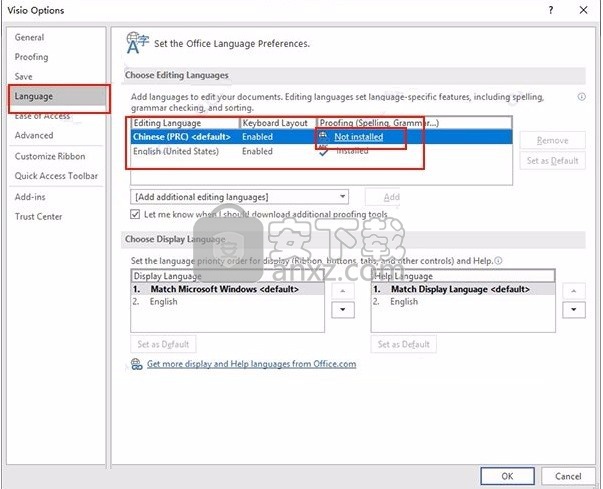The height and width of the screenshot is (489, 603).
Task: Toggle the download additional proofing tools checkbox
Action: 135,214
